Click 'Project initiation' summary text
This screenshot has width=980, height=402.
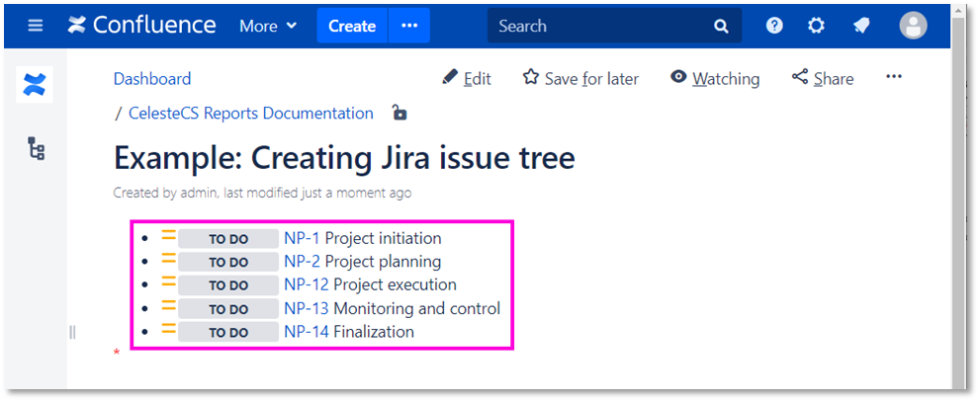coord(383,238)
